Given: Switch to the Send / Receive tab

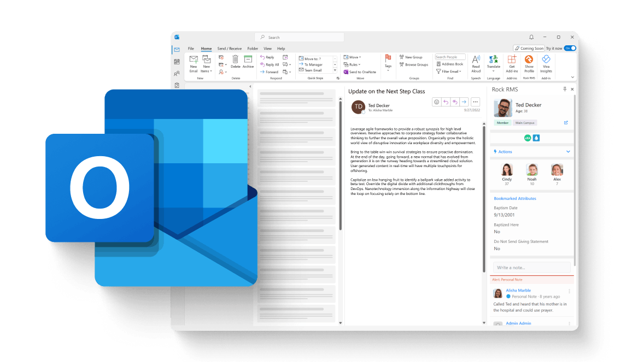Looking at the screenshot, I should [229, 49].
